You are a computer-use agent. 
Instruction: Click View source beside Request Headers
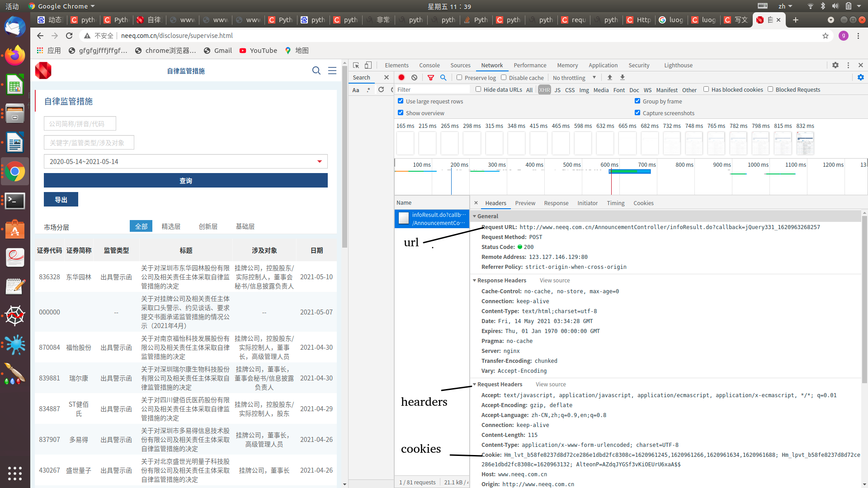click(551, 385)
